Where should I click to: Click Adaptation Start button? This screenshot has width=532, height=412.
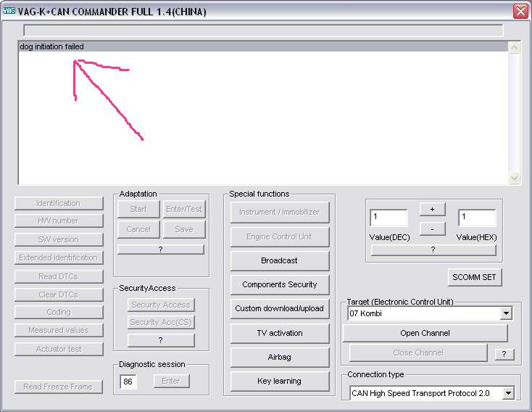[138, 209]
